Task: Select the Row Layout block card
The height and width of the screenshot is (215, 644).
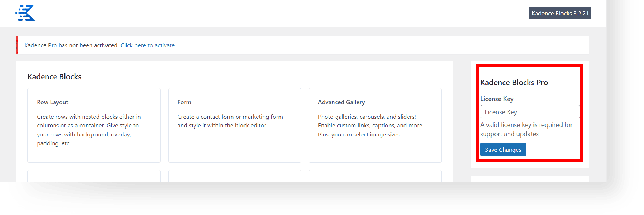Action: pos(94,125)
